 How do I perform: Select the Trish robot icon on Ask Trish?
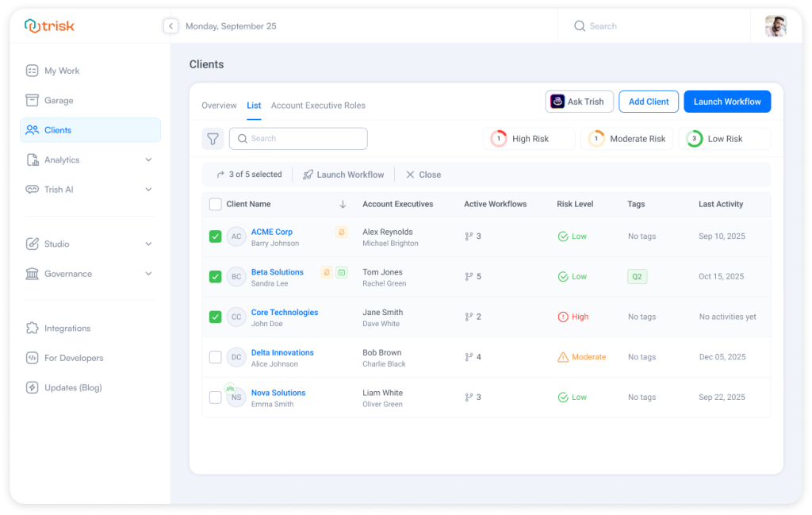[558, 101]
